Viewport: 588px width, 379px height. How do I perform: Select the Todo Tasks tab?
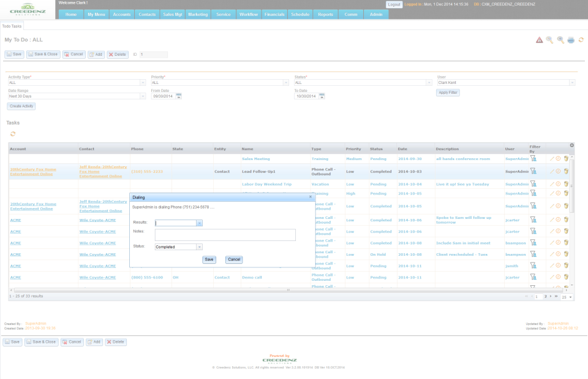click(x=12, y=26)
